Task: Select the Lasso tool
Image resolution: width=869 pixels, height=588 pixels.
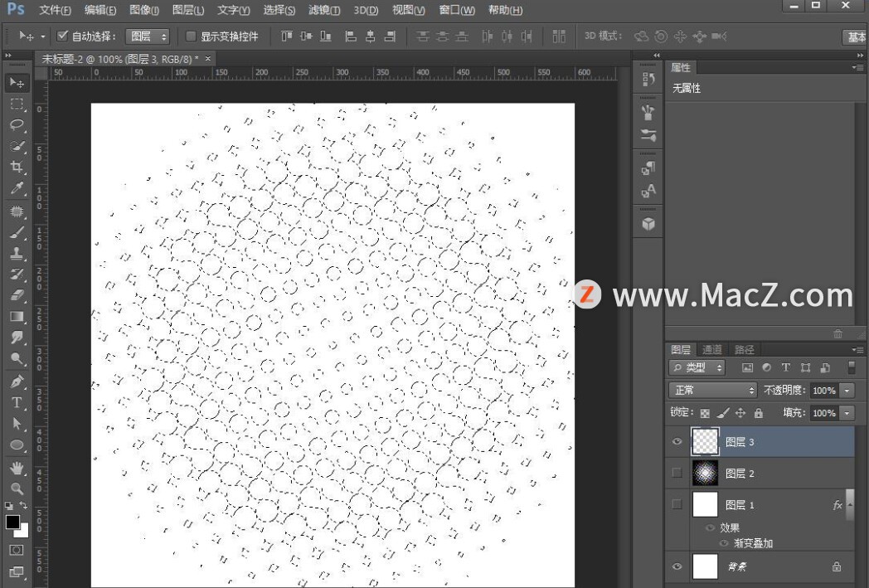Action: (17, 124)
